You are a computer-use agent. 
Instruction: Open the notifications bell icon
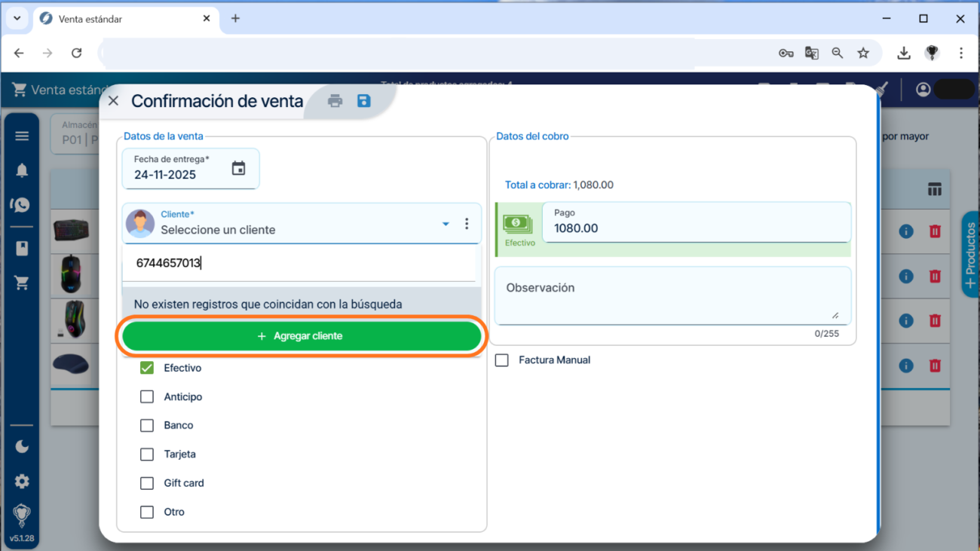[22, 170]
